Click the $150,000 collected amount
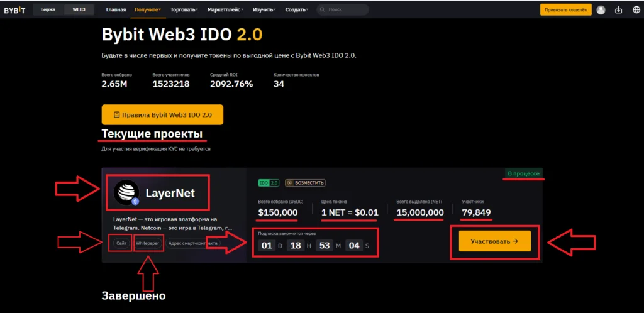 coord(277,212)
